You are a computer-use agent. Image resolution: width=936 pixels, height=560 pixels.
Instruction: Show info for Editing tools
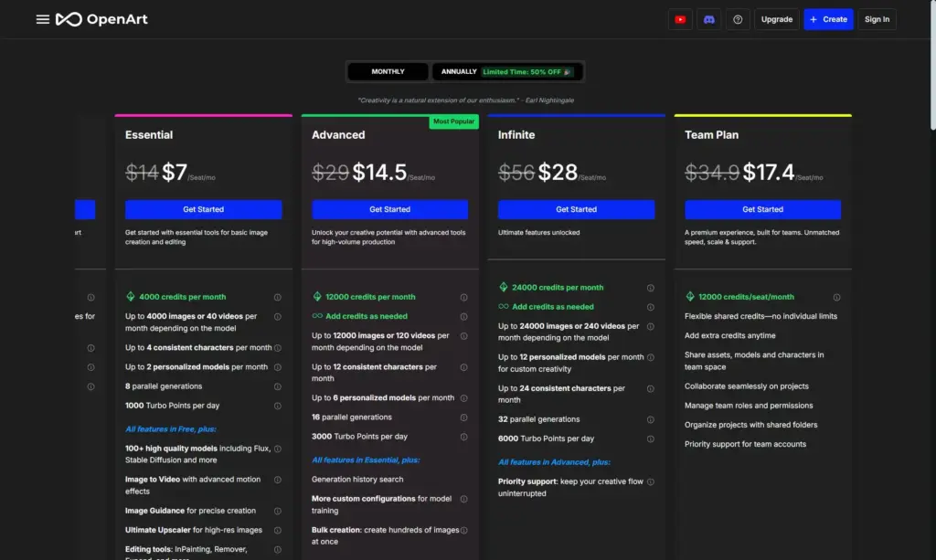click(278, 549)
